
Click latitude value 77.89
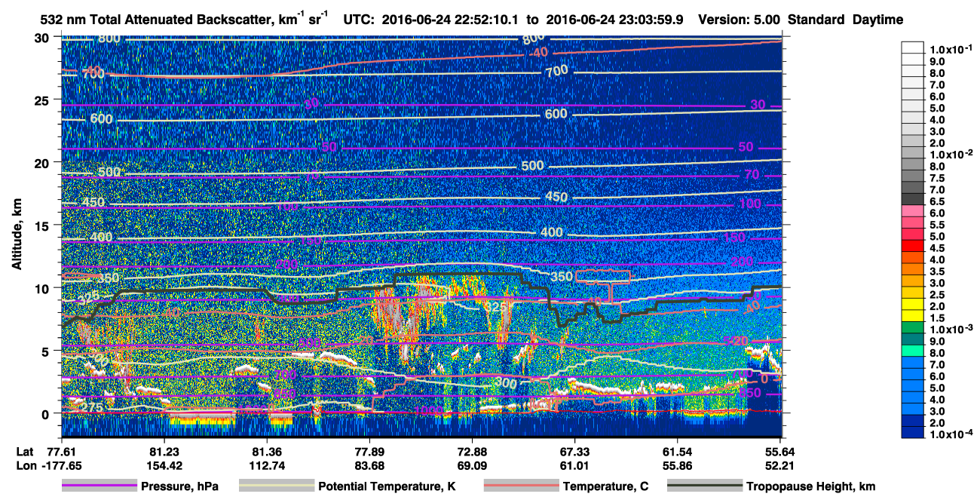(369, 451)
